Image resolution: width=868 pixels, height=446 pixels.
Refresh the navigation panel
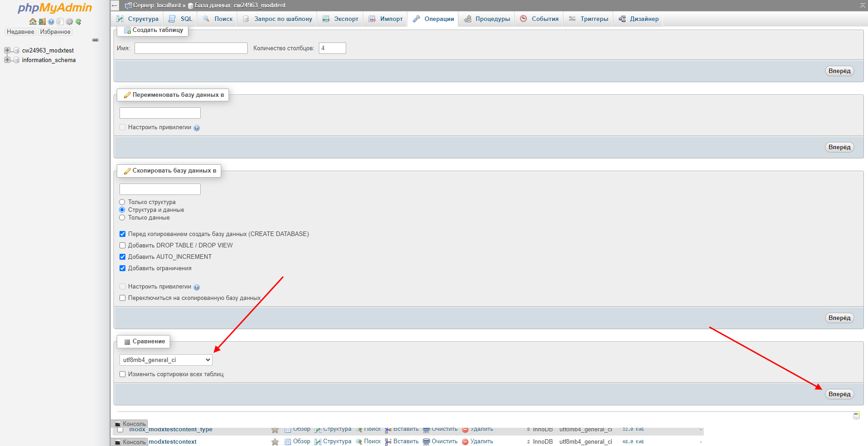(78, 21)
